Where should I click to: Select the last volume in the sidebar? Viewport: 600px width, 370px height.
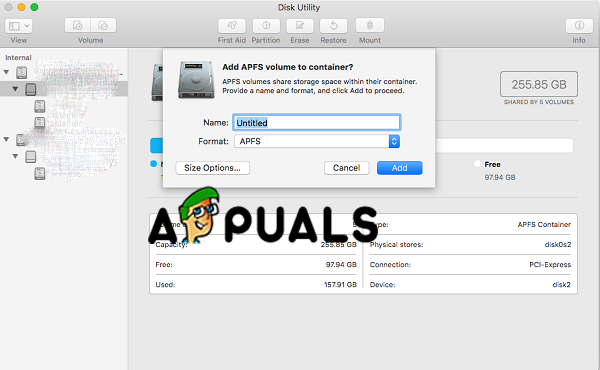point(40,173)
